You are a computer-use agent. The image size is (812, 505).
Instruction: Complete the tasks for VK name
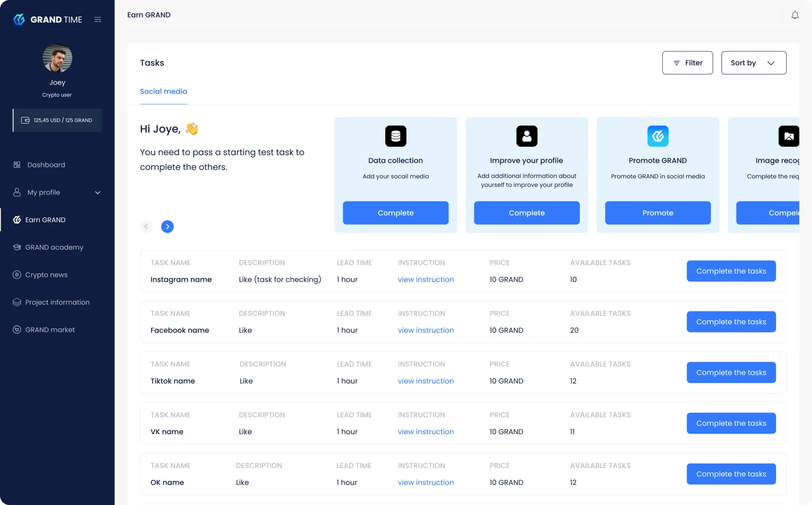731,423
